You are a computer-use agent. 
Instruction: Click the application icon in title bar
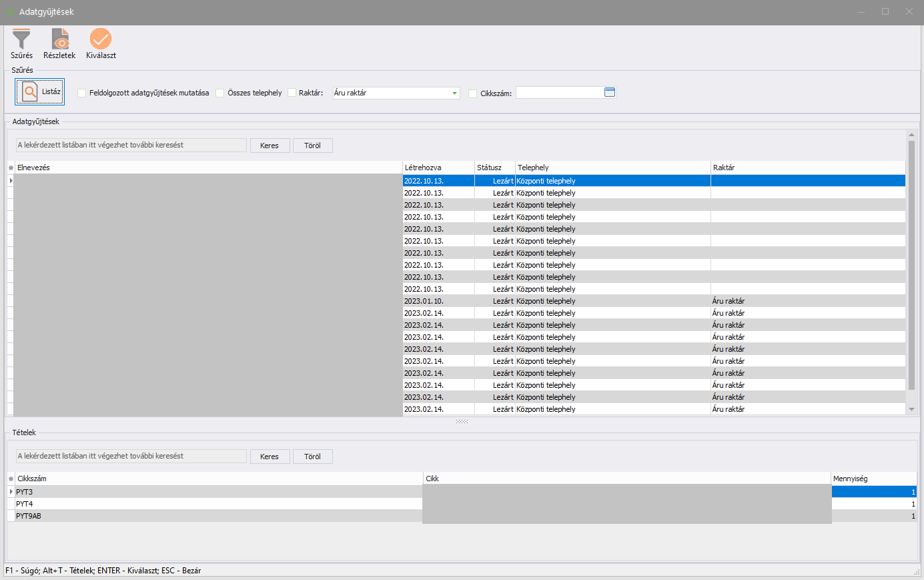pos(11,12)
